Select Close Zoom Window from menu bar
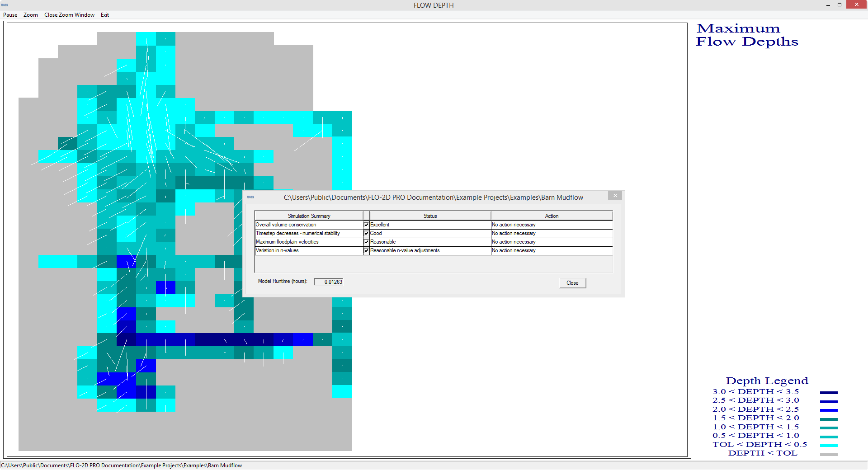This screenshot has height=470, width=868. coord(69,15)
